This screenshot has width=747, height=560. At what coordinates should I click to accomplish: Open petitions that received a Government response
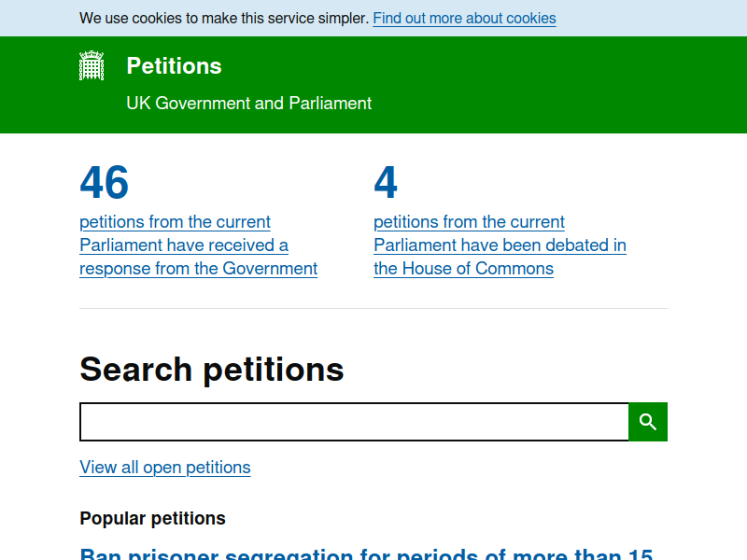click(198, 245)
